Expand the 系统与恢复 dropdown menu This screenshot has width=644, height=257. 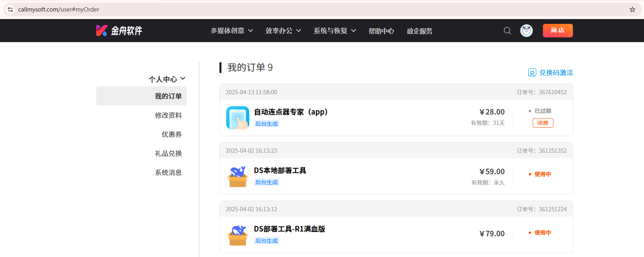335,31
